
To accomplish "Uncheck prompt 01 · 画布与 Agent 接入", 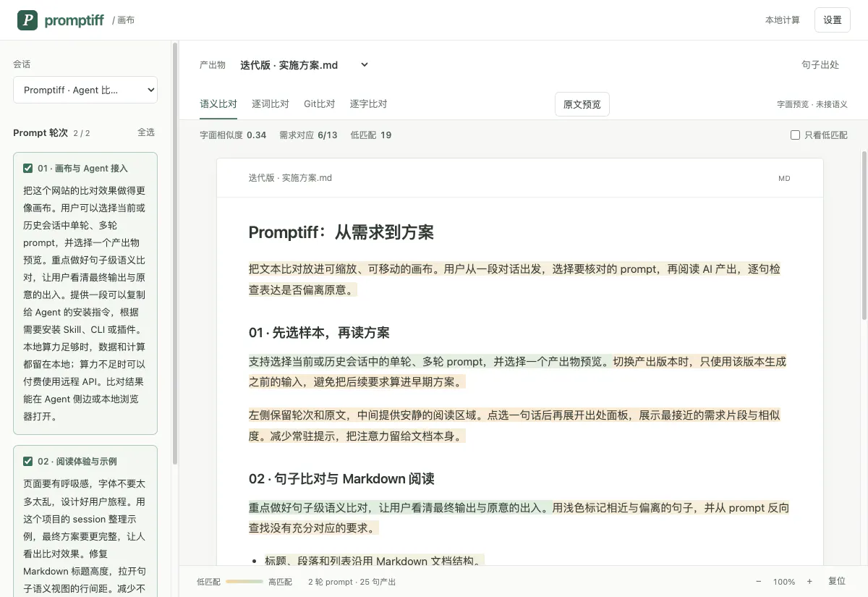I will click(x=28, y=168).
